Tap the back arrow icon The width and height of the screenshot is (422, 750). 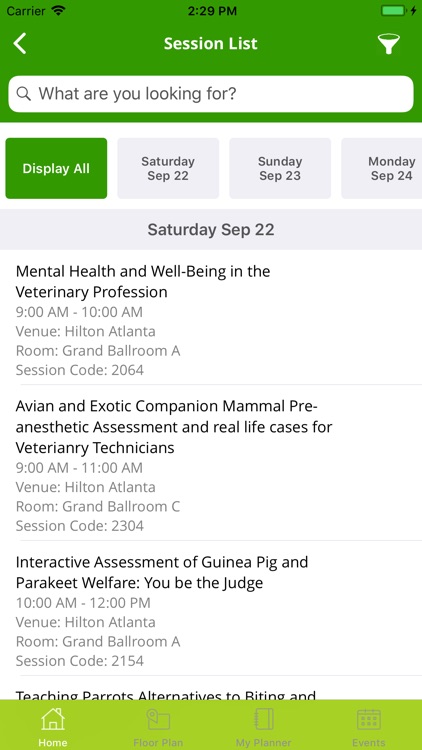point(20,44)
